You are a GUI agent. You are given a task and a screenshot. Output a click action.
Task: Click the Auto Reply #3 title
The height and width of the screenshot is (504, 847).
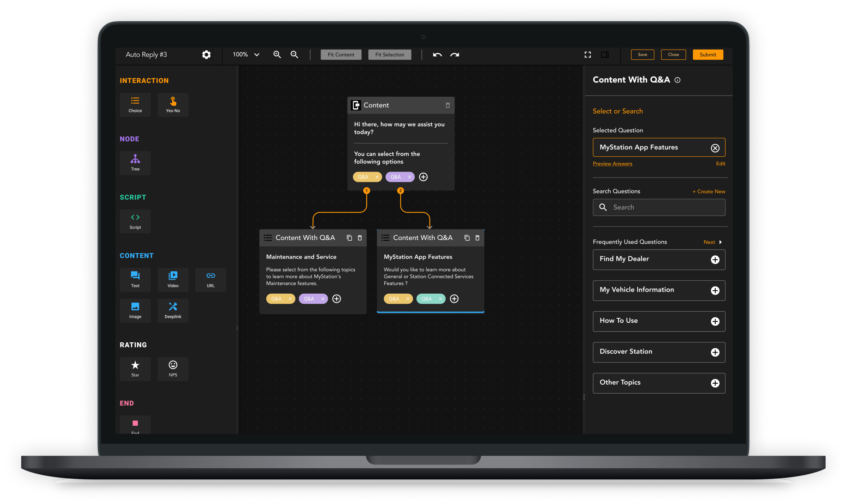pyautogui.click(x=146, y=54)
